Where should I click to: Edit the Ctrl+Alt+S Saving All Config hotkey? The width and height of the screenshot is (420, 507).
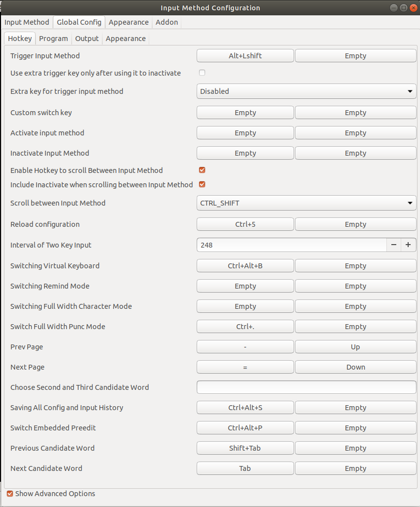pyautogui.click(x=245, y=407)
